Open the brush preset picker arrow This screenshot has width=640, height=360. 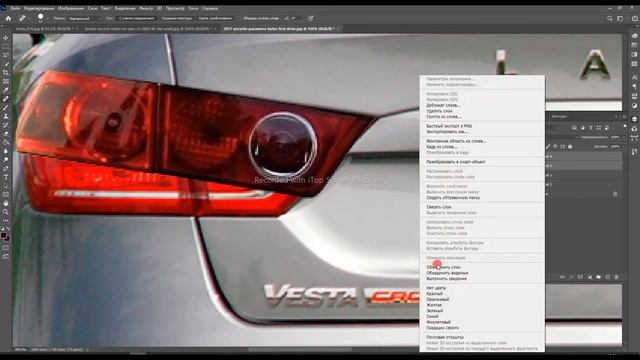pyautogui.click(x=47, y=18)
